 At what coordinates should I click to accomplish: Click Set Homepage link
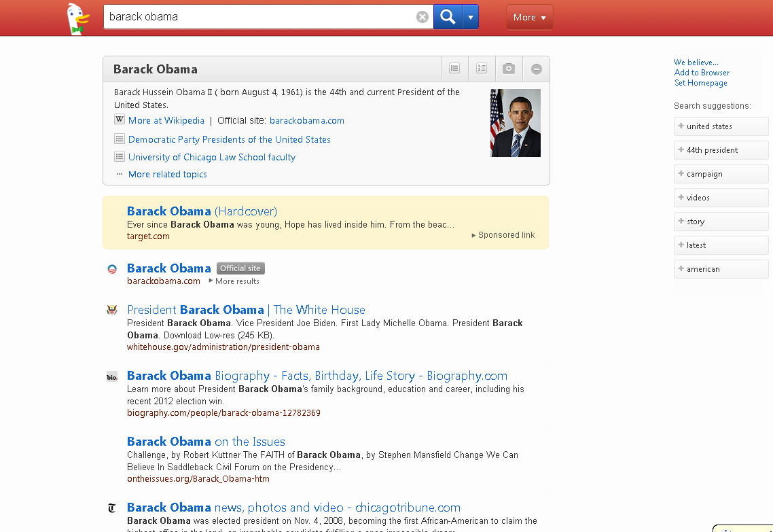coord(700,83)
